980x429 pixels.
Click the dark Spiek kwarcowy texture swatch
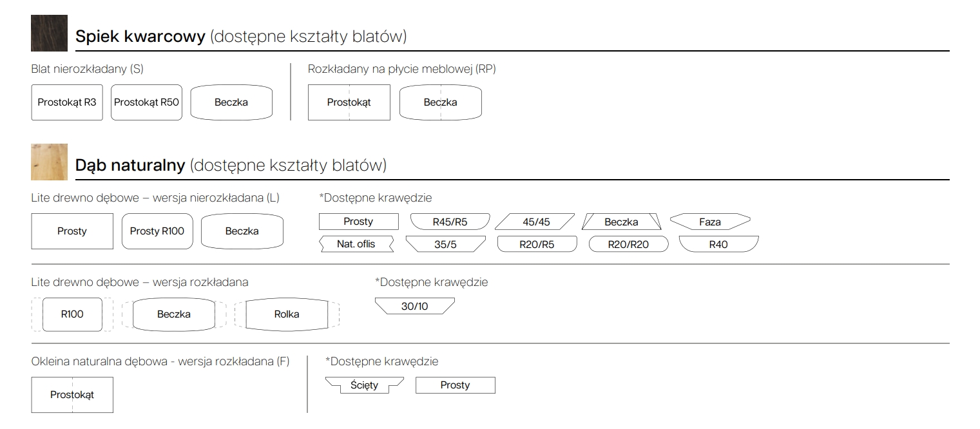(49, 33)
